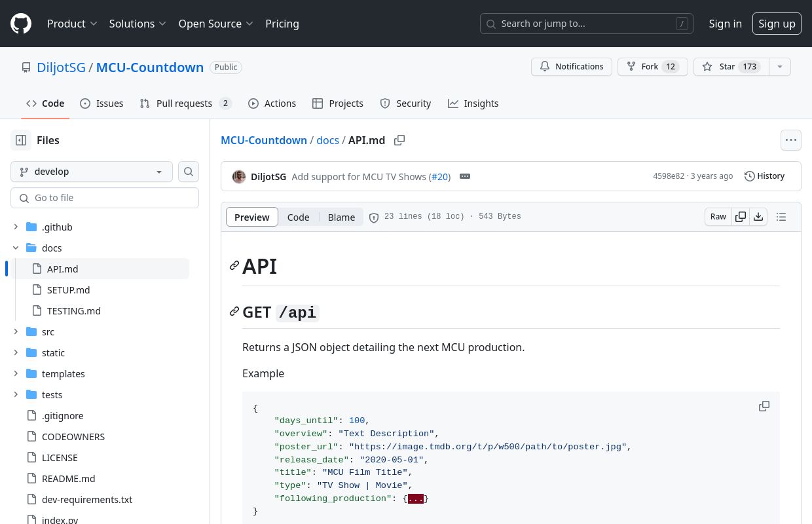This screenshot has width=812, height=524.
Task: Open the document outline icon
Action: pyautogui.click(x=781, y=217)
